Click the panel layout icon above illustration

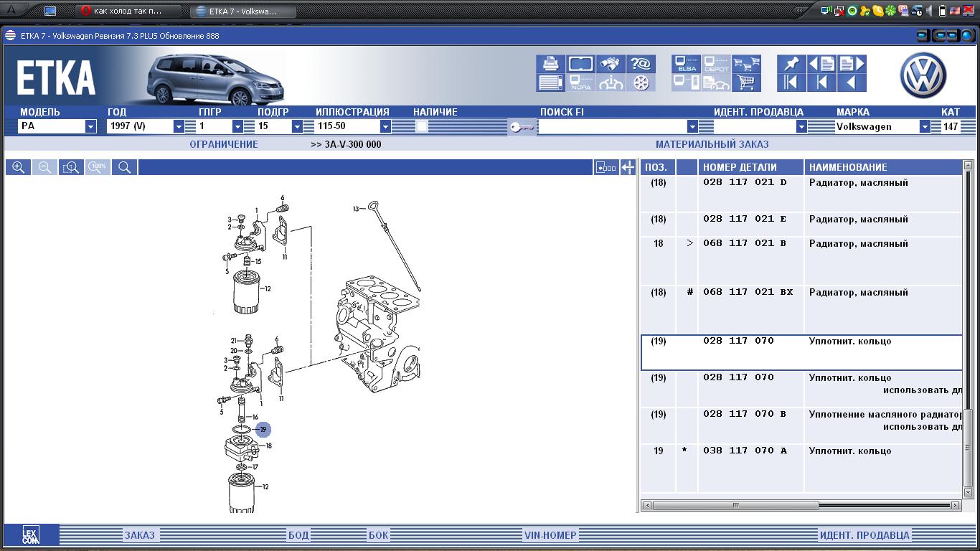point(606,167)
